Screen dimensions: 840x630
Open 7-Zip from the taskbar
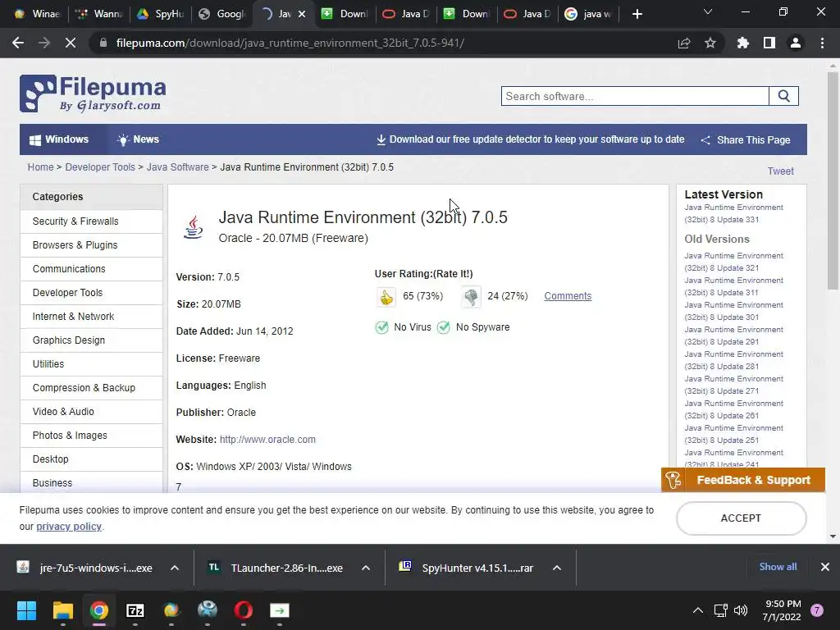(x=135, y=610)
